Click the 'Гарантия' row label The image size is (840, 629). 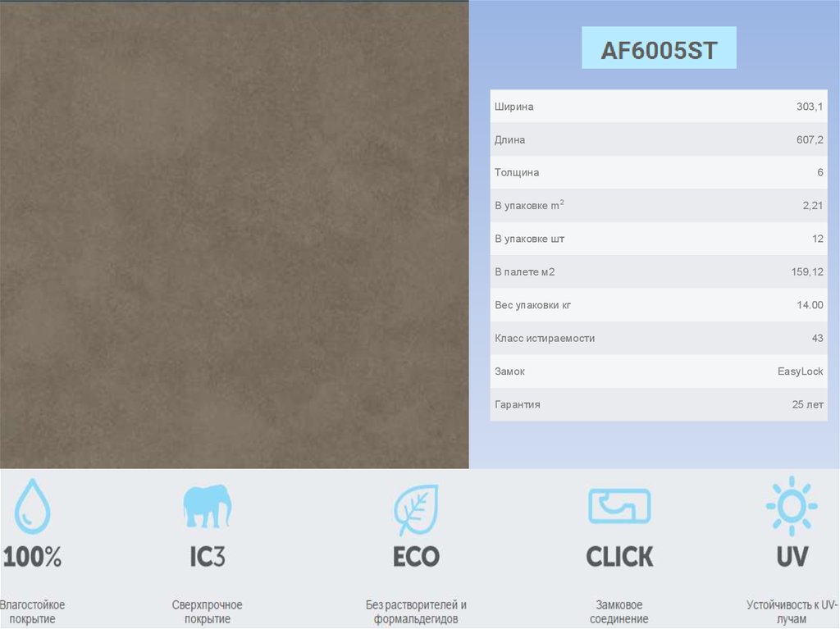[x=517, y=404]
